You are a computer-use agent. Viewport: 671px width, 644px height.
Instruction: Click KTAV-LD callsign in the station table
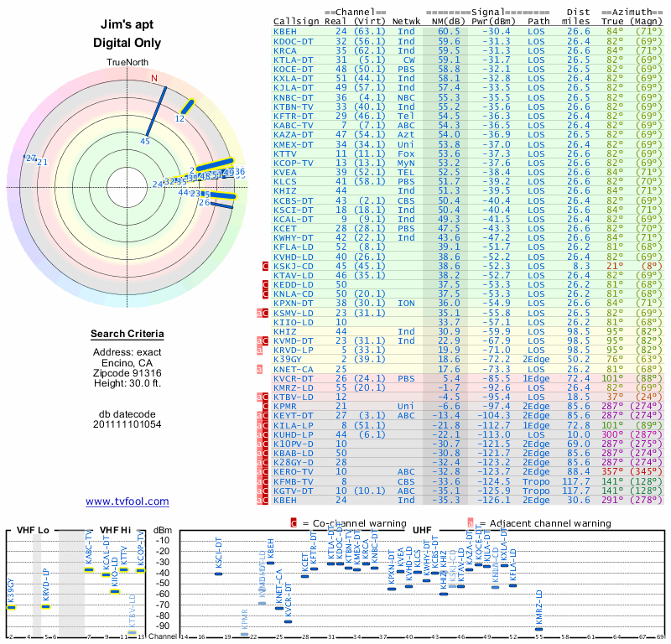tap(293, 276)
